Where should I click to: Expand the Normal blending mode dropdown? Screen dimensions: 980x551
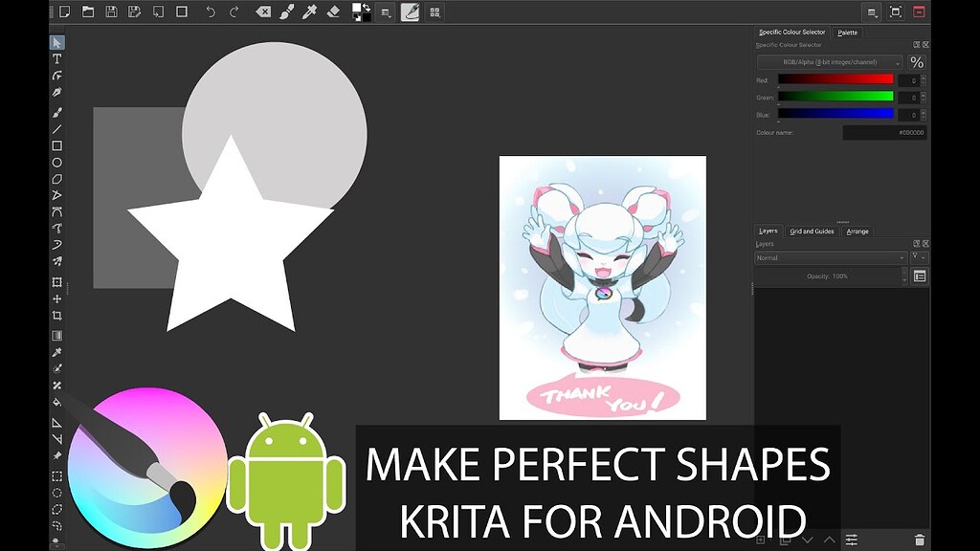click(830, 258)
